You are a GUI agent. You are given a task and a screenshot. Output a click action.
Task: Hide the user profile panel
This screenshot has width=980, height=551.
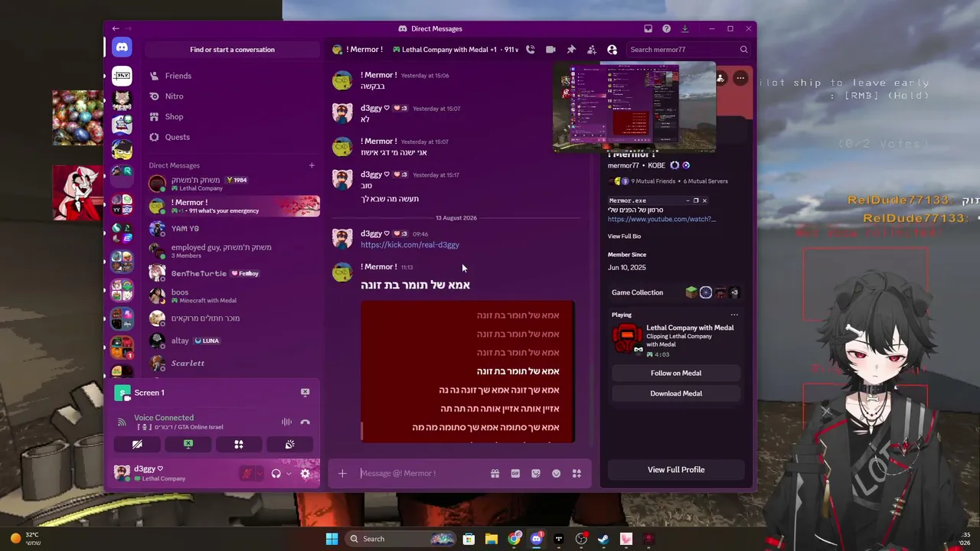612,50
